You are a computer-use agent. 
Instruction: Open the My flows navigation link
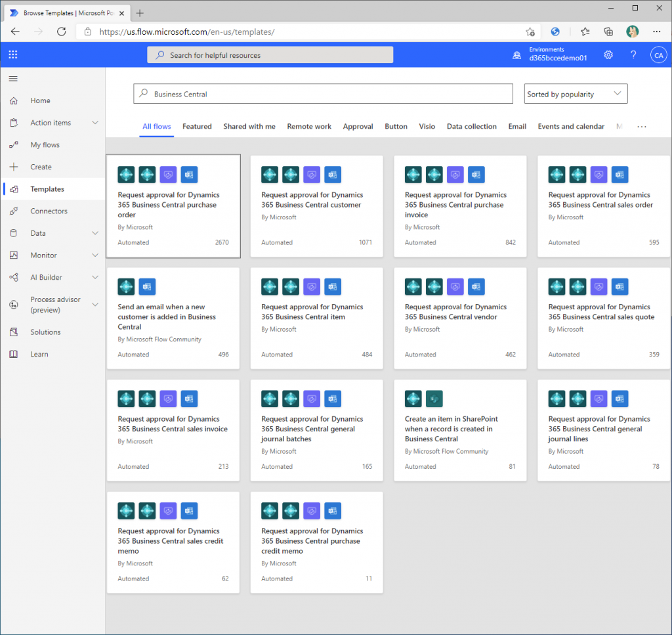[x=45, y=144]
